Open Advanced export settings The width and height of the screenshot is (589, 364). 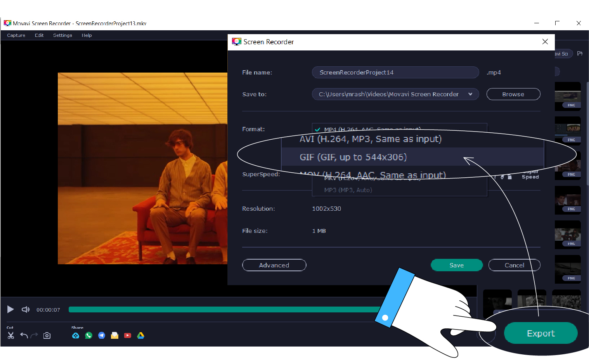274,265
